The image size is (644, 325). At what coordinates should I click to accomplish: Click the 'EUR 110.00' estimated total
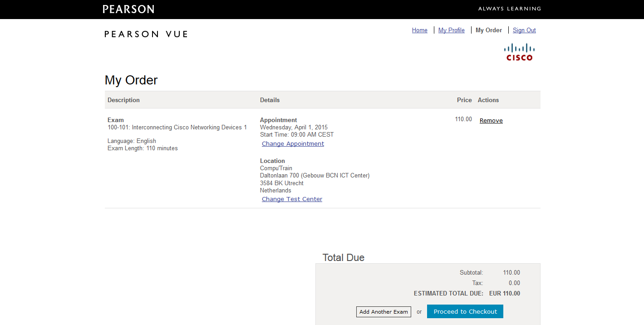[x=505, y=294]
